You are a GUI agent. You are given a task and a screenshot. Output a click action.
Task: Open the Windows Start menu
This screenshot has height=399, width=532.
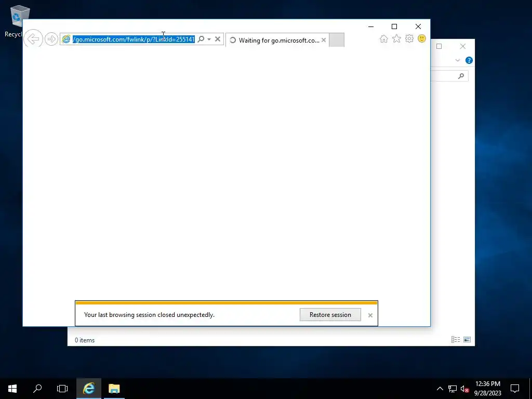point(12,389)
